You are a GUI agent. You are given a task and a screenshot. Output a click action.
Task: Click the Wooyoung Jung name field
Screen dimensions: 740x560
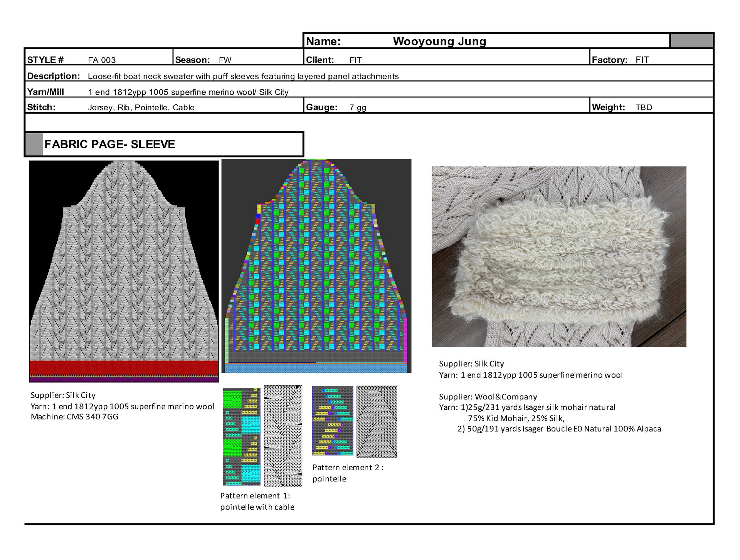click(x=439, y=41)
